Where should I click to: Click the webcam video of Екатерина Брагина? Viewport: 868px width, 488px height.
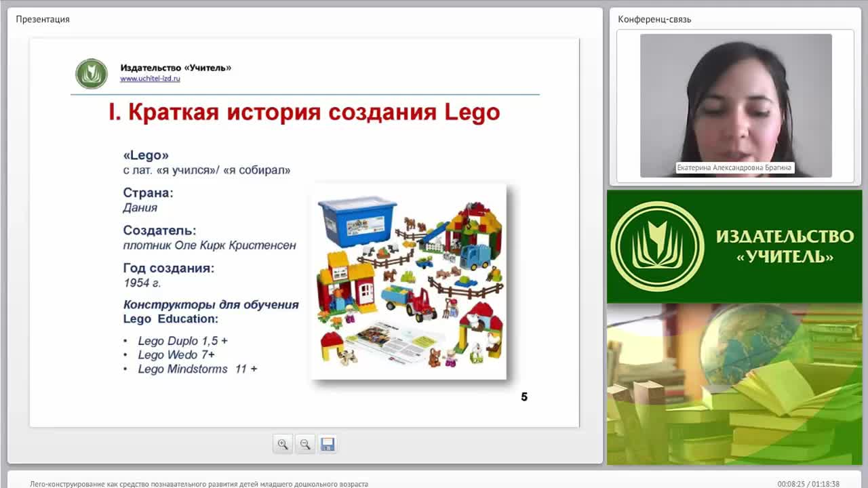point(736,106)
